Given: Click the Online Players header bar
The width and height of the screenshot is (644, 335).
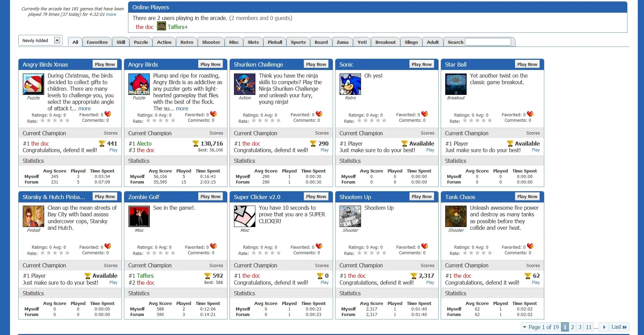Looking at the screenshot, I should click(378, 7).
